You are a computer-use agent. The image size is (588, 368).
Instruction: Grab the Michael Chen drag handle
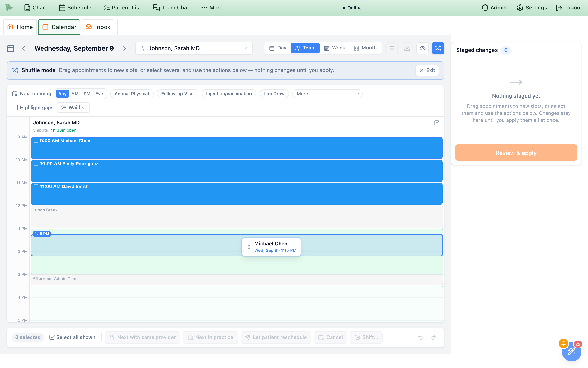pos(249,247)
